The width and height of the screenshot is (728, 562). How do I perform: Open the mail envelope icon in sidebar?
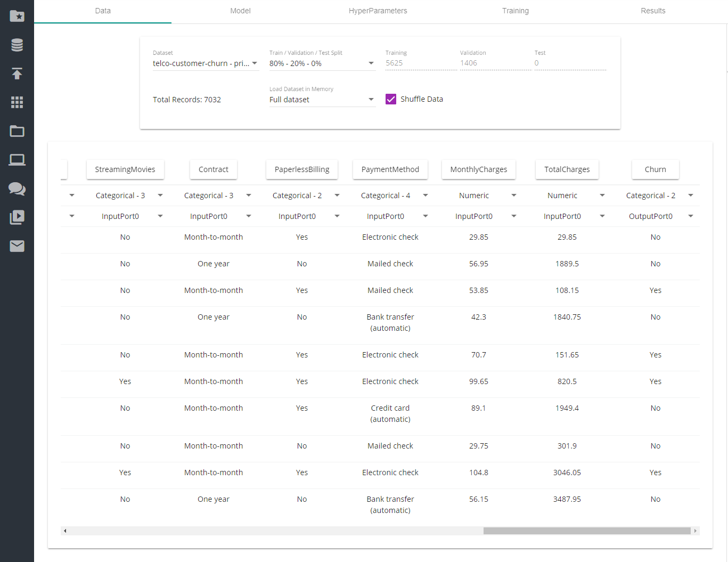point(17,246)
